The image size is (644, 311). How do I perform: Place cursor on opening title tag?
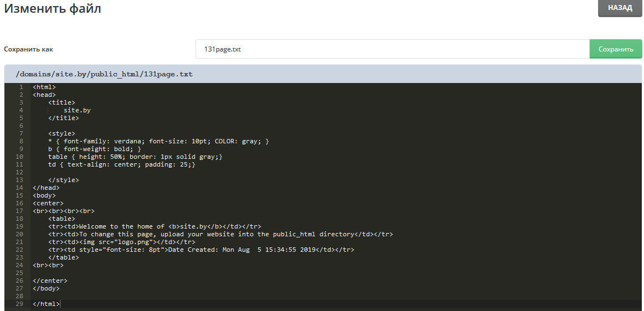(x=61, y=102)
